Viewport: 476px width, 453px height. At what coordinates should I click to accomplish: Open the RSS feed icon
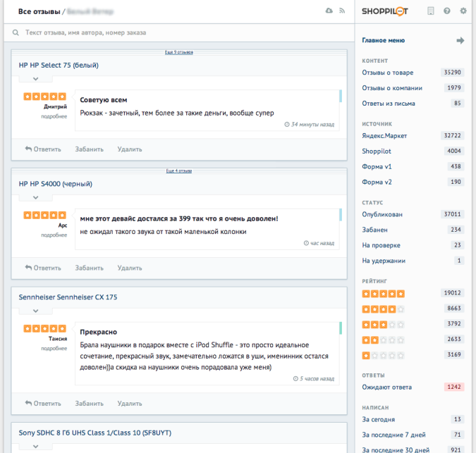342,11
